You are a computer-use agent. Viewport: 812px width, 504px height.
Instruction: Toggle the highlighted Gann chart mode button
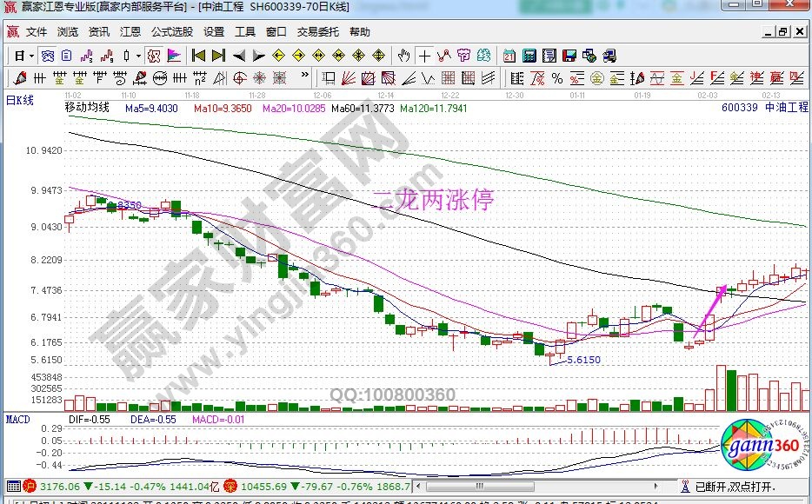pos(153,56)
